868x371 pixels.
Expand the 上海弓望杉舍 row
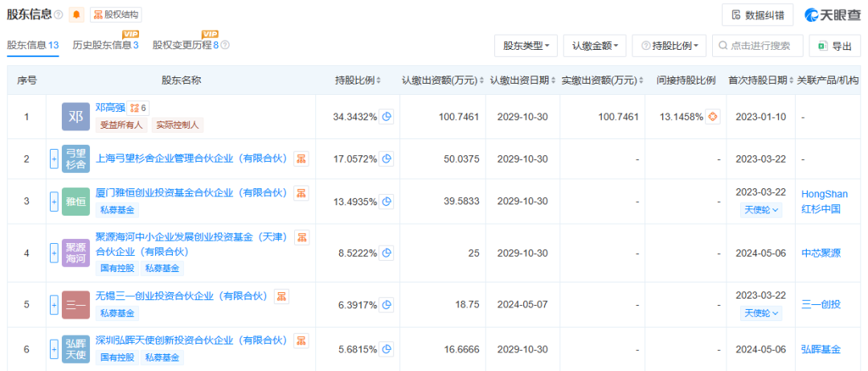(x=55, y=159)
